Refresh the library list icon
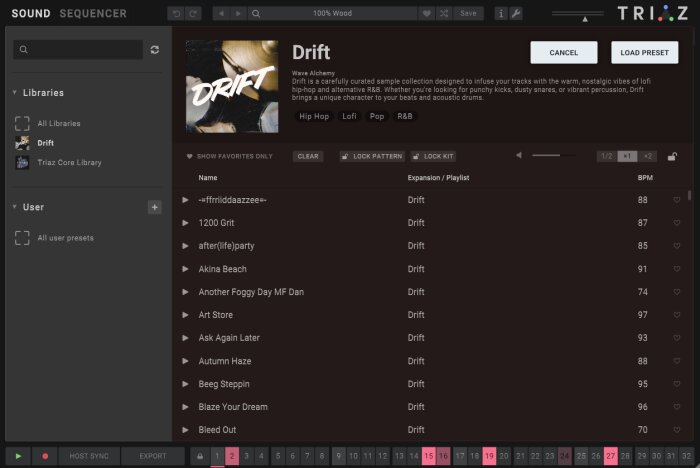Image resolution: width=700 pixels, height=468 pixels. (x=154, y=50)
